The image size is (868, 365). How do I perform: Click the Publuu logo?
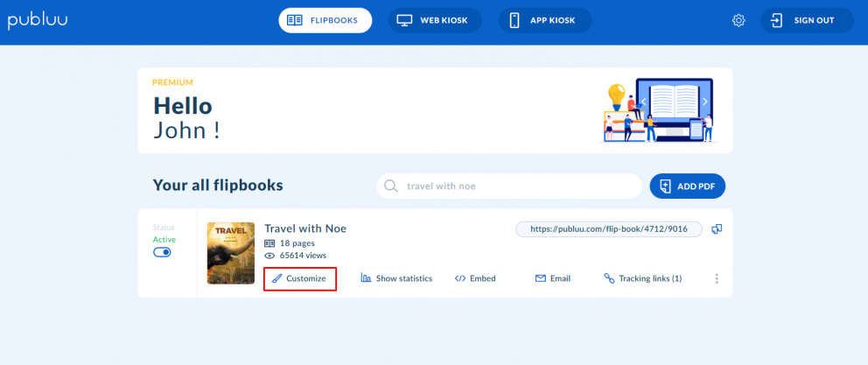[38, 20]
